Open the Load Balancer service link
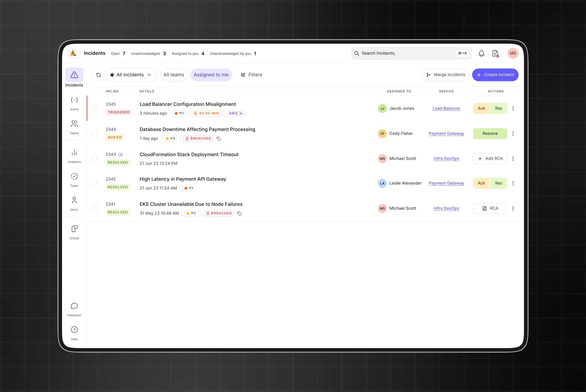Image resolution: width=586 pixels, height=392 pixels. (x=446, y=108)
